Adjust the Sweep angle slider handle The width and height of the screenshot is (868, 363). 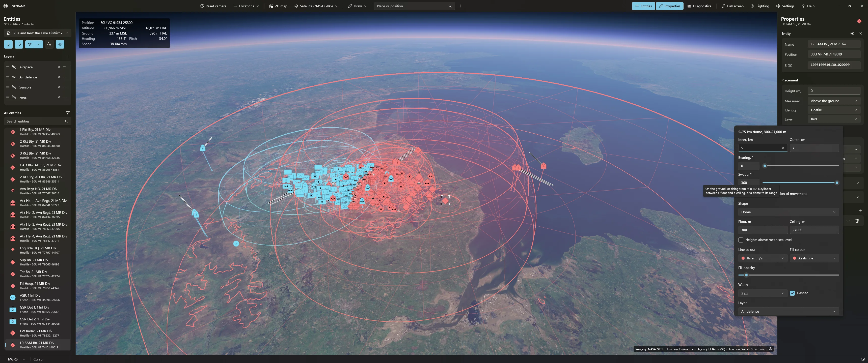[x=837, y=183]
